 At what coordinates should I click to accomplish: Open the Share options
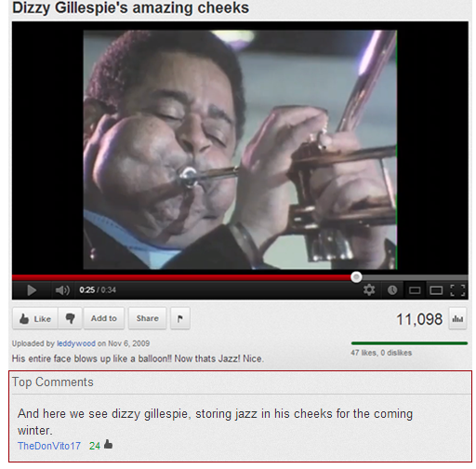point(148,318)
